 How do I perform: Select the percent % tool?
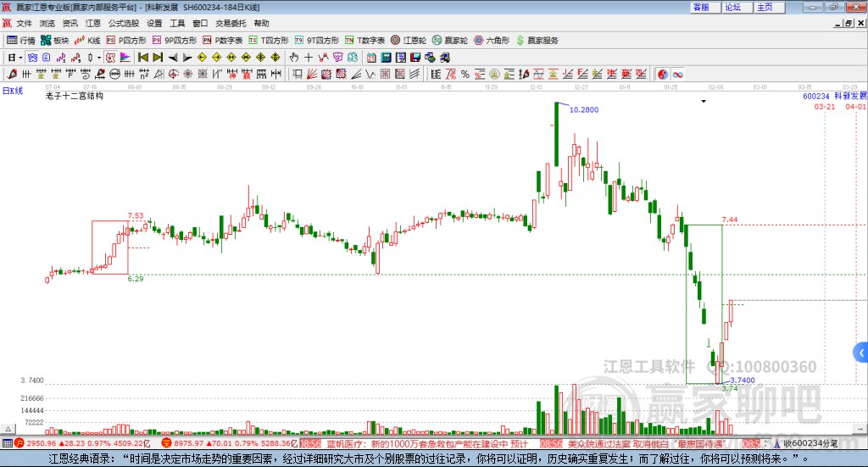[x=465, y=74]
